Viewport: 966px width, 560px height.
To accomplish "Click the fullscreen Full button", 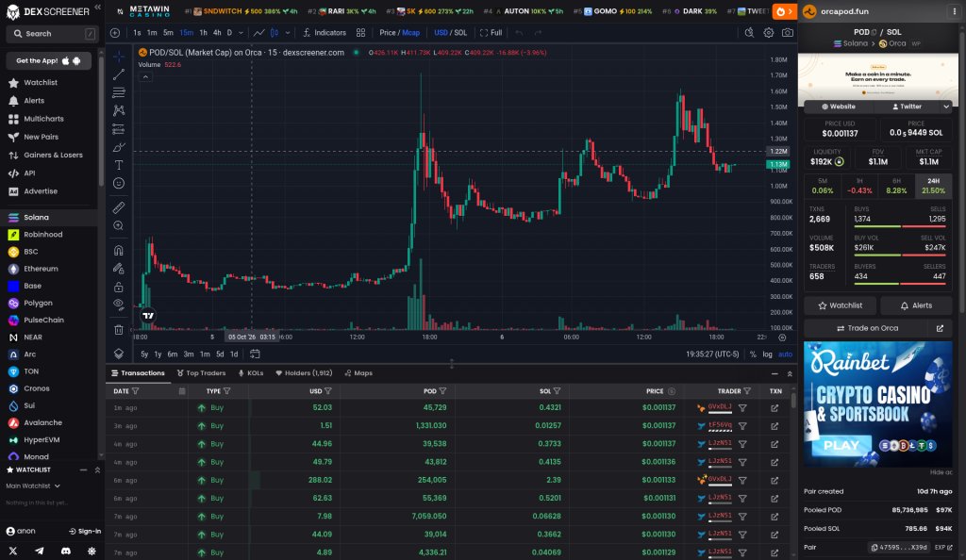I will click(x=491, y=33).
